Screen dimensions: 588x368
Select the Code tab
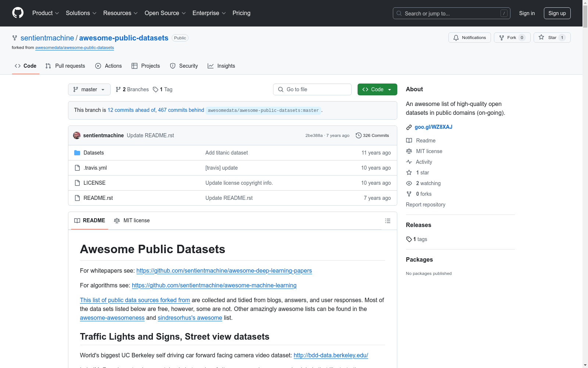(x=26, y=66)
